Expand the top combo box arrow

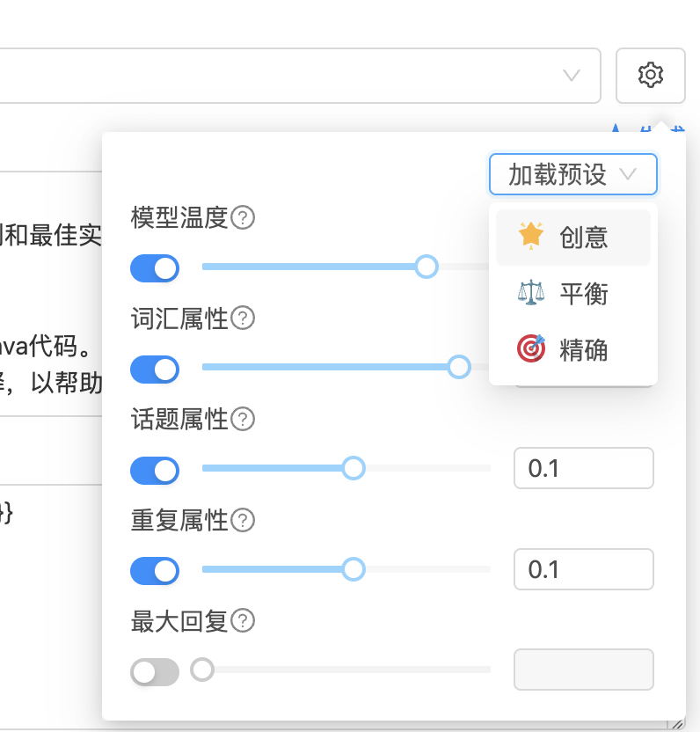tap(572, 75)
